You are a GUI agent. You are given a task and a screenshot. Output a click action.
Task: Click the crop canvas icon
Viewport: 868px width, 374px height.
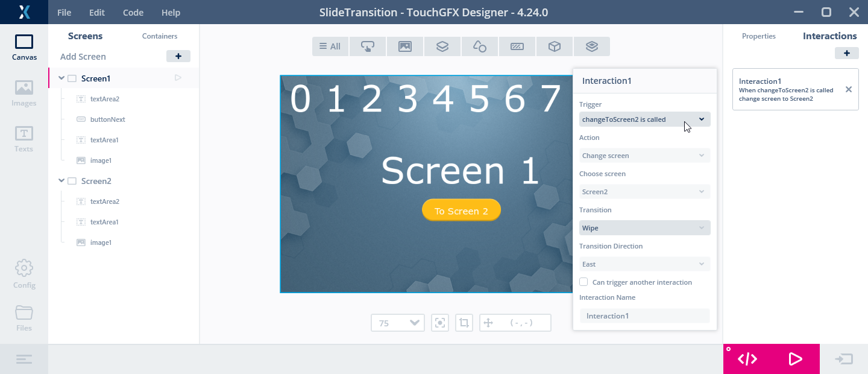464,323
